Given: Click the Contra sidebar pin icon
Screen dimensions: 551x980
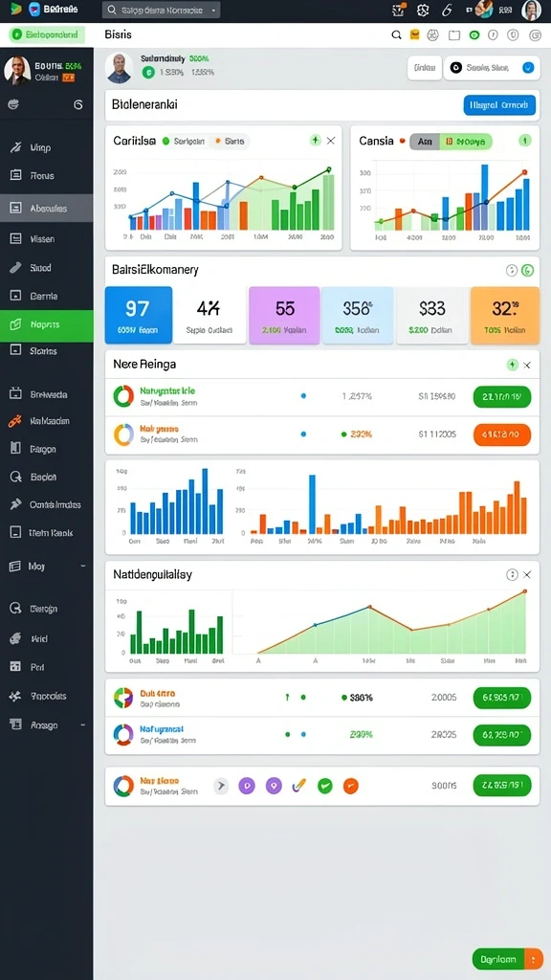Looking at the screenshot, I should click(15, 504).
